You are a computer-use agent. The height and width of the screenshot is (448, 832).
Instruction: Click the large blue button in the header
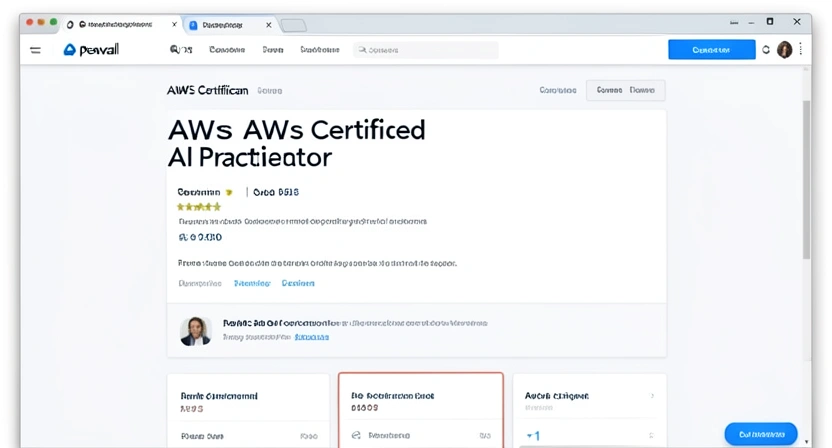coord(712,50)
